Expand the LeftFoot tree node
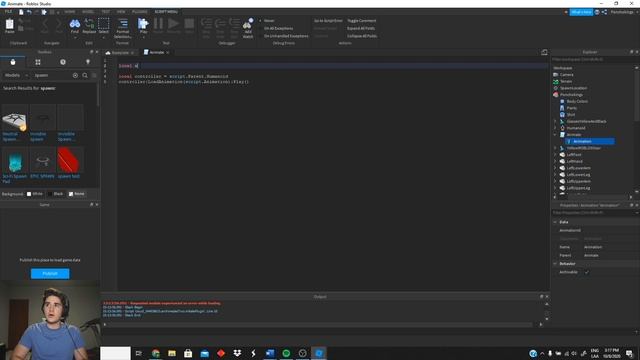640x360 pixels. click(x=555, y=155)
